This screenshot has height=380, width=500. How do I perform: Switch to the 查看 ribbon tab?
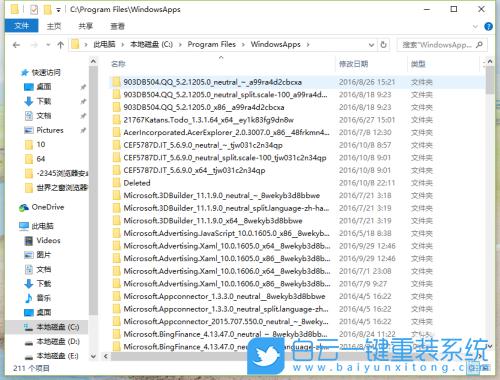[x=117, y=26]
